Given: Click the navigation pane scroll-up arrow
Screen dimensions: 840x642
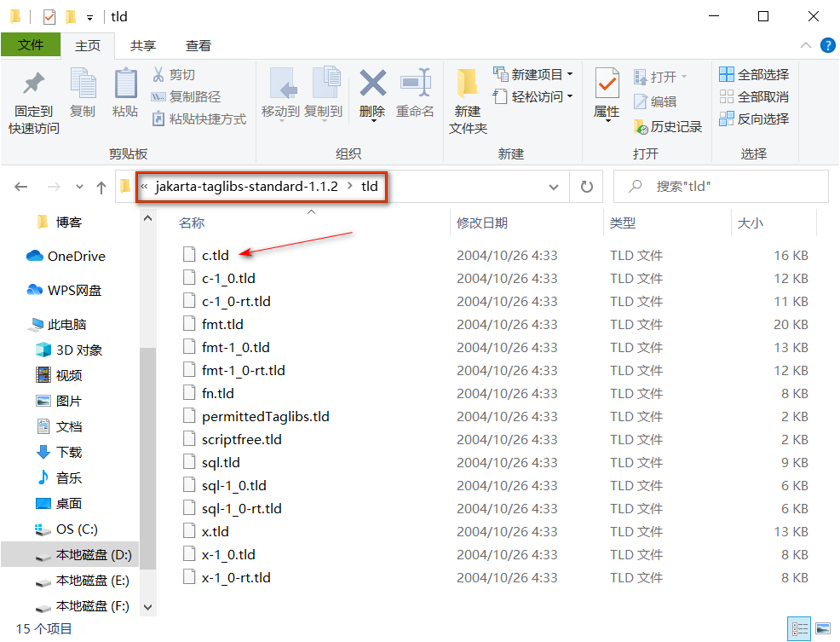Looking at the screenshot, I should click(148, 217).
